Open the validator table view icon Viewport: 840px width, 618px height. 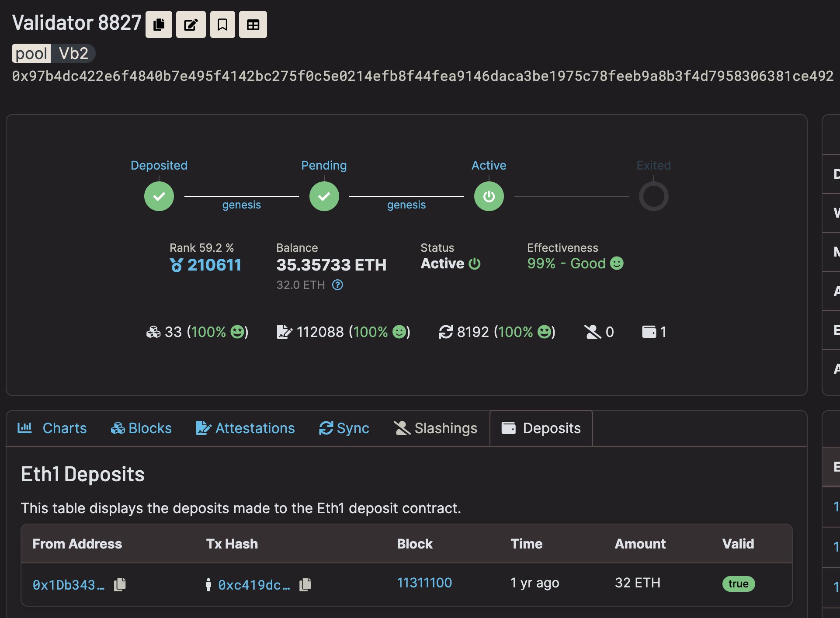pos(253,24)
